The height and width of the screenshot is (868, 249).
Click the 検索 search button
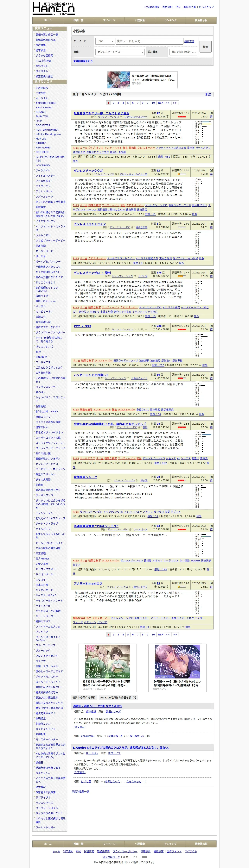(206, 47)
